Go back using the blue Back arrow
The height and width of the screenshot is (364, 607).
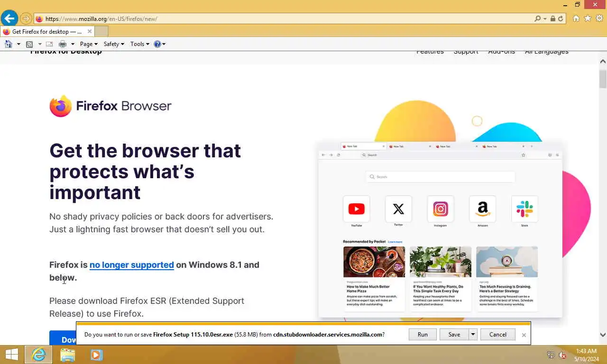[9, 19]
